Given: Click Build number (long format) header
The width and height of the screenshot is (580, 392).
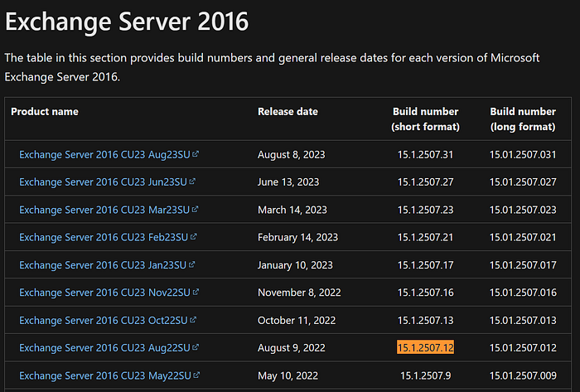Looking at the screenshot, I should pyautogui.click(x=523, y=119).
